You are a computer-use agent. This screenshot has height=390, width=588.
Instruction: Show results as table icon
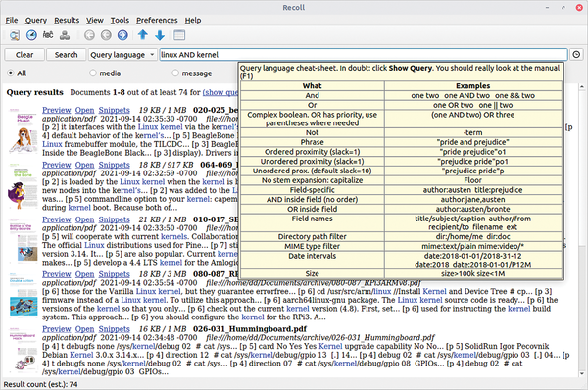179,35
